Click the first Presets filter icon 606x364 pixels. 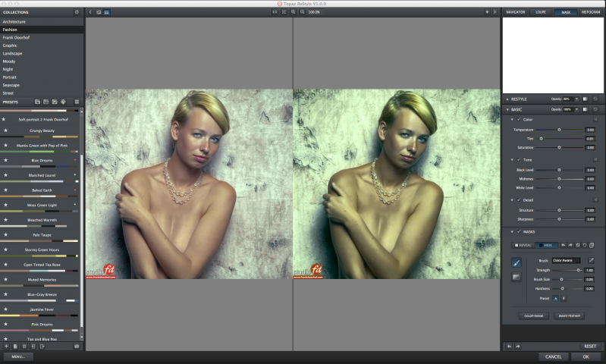point(37,102)
